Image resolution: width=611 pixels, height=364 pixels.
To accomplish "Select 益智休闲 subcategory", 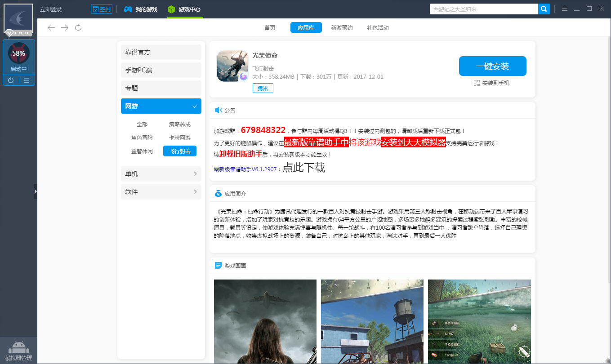I will pos(142,151).
